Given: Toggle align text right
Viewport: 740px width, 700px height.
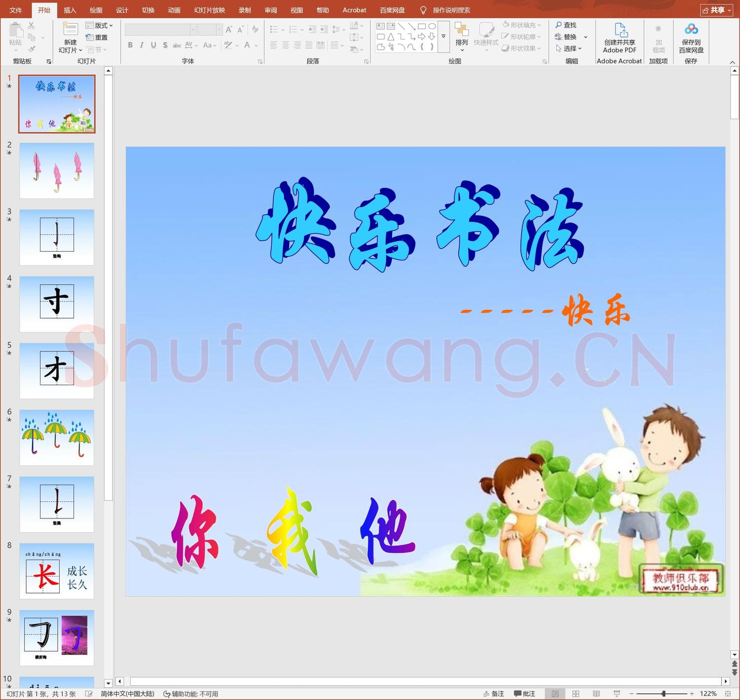Looking at the screenshot, I should coord(297,45).
